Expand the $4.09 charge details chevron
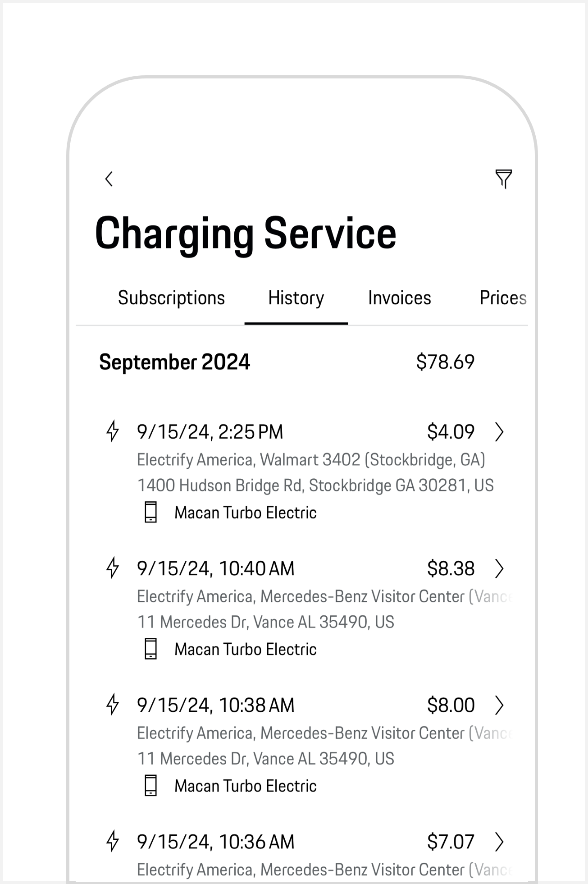This screenshot has width=588, height=884. pos(499,432)
